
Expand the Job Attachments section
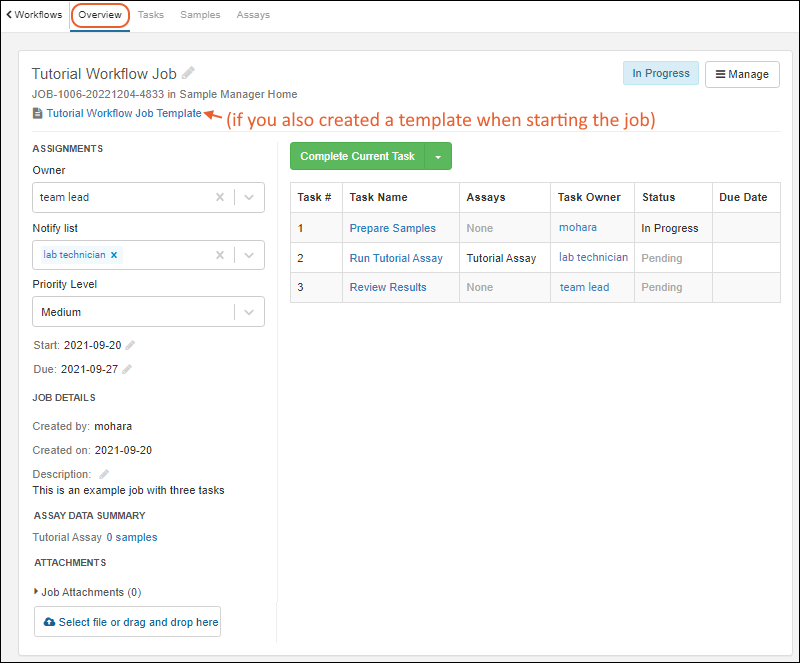tap(37, 592)
